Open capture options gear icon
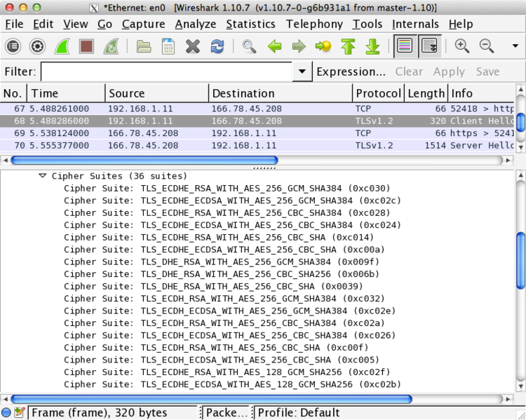Image resolution: width=526 pixels, height=420 pixels. [38, 47]
